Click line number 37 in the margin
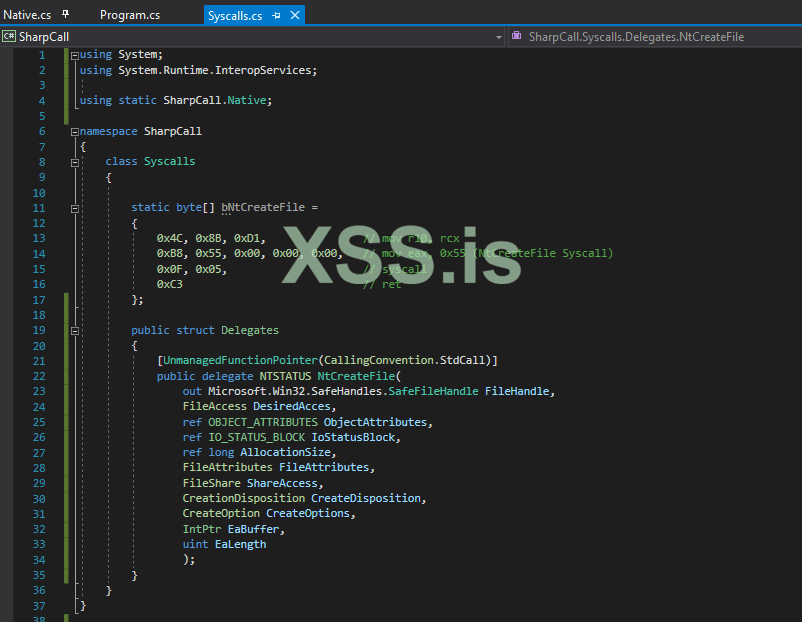The image size is (802, 622). click(x=39, y=606)
